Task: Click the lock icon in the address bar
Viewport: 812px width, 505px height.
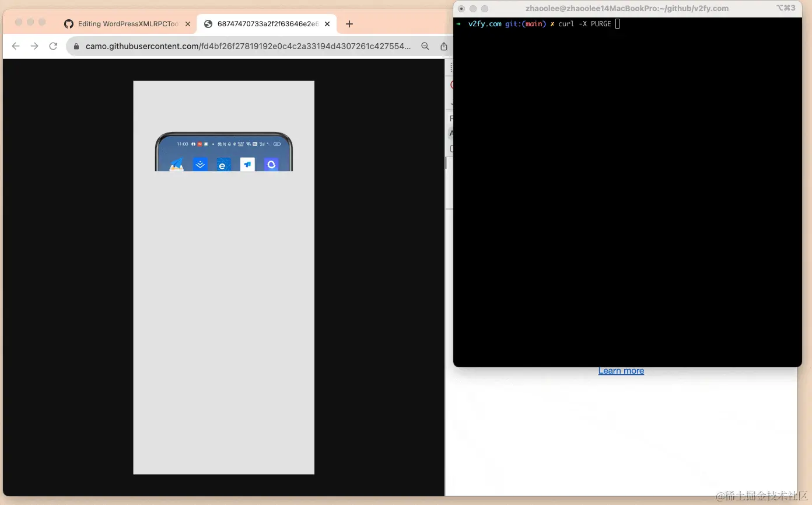Action: click(76, 46)
